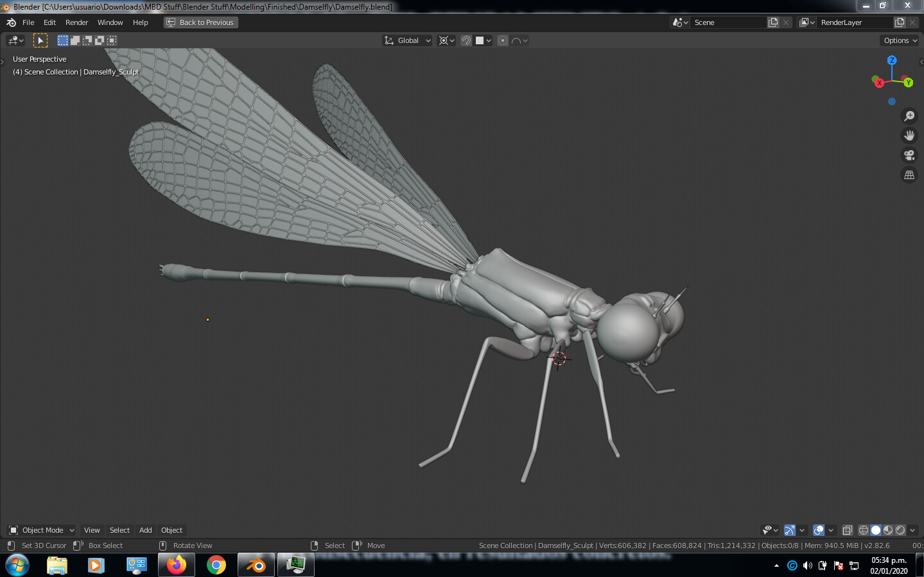Switch to material preview shading
The width and height of the screenshot is (924, 577).
(x=888, y=530)
